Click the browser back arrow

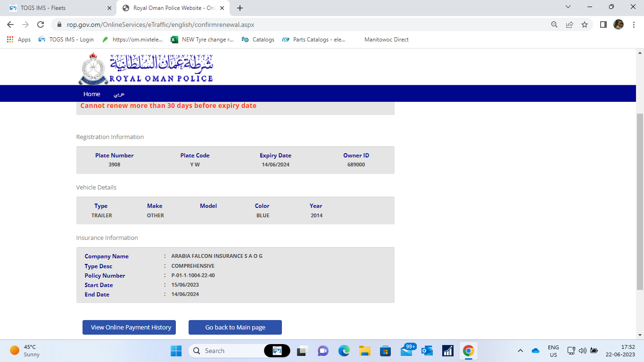[x=10, y=25]
